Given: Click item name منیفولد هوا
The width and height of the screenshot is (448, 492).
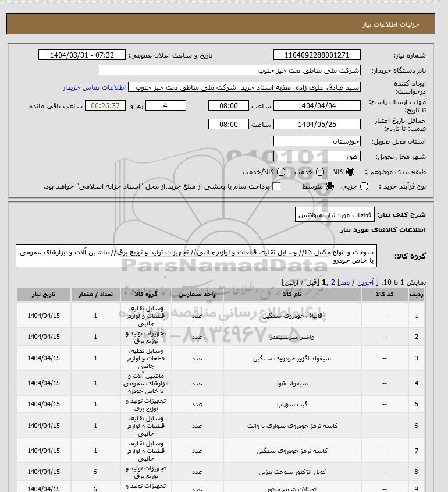Looking at the screenshot, I should (292, 384).
